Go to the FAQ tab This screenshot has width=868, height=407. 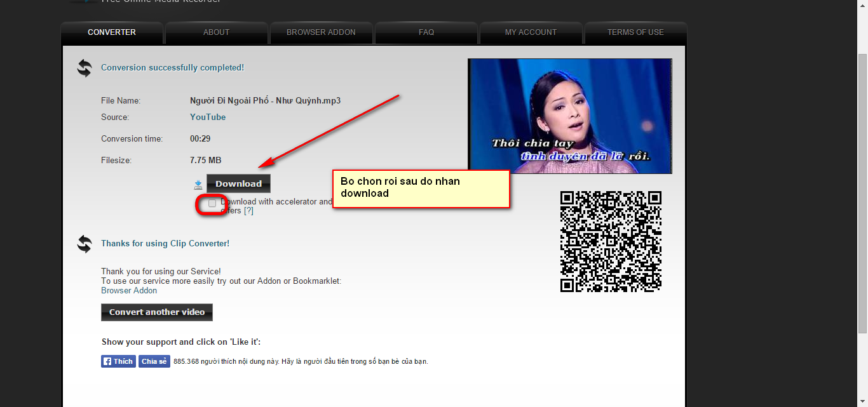426,32
